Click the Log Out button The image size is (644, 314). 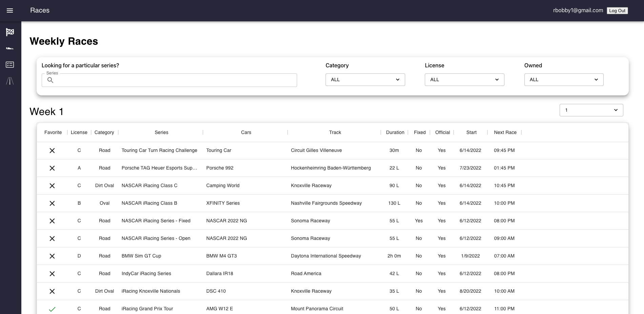pyautogui.click(x=617, y=10)
